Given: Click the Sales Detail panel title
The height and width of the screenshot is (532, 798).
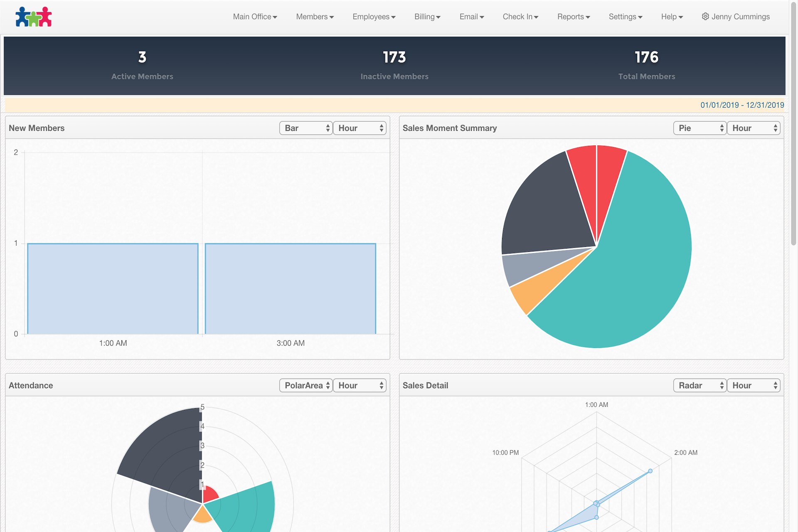Looking at the screenshot, I should point(425,385).
